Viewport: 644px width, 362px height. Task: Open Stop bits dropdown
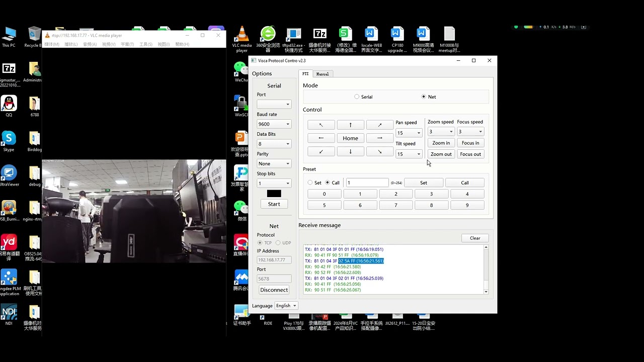[274, 184]
